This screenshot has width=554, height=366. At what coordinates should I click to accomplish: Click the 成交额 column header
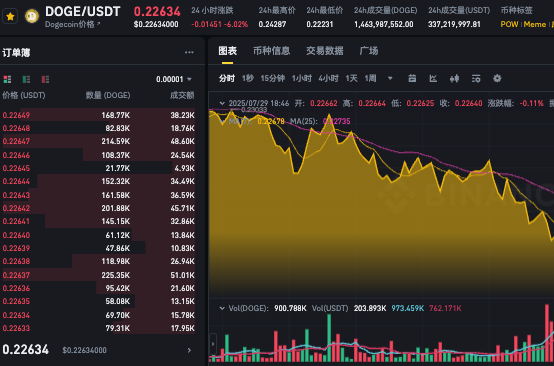[x=182, y=95]
